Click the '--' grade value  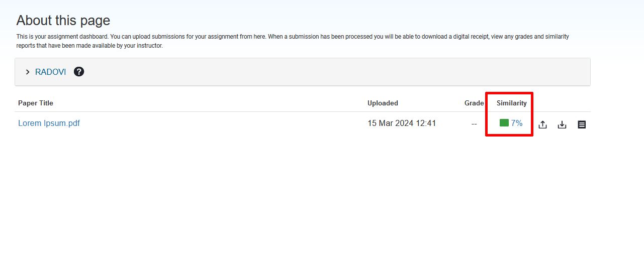[x=474, y=123]
